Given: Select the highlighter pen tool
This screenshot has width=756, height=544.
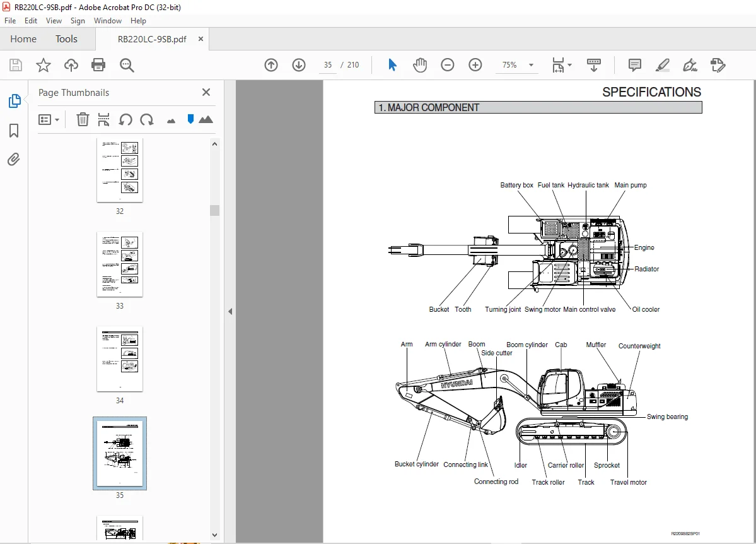Looking at the screenshot, I should [663, 65].
